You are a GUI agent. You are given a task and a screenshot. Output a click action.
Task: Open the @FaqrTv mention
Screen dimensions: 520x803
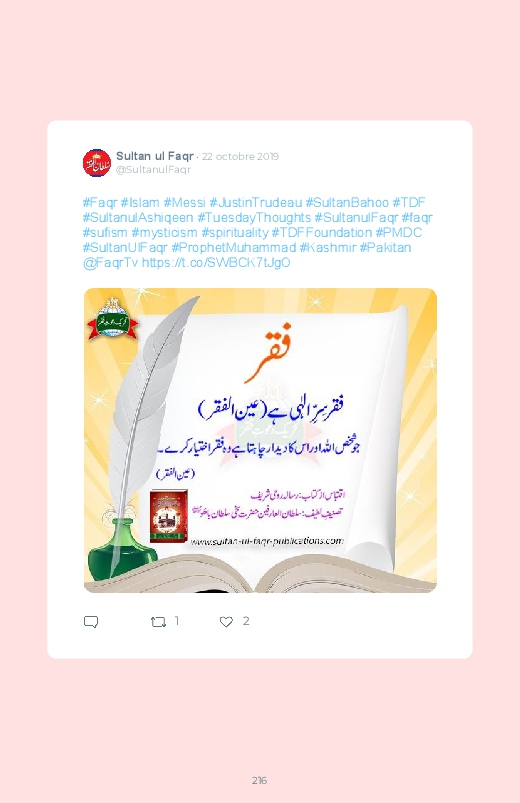[110, 263]
